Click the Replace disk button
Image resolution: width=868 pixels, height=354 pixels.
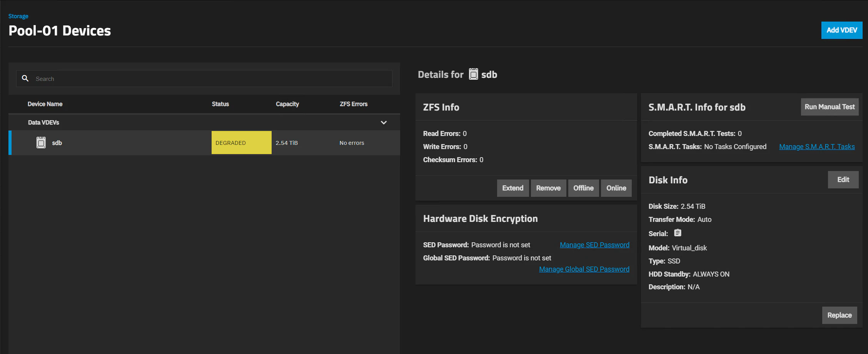pyautogui.click(x=840, y=315)
